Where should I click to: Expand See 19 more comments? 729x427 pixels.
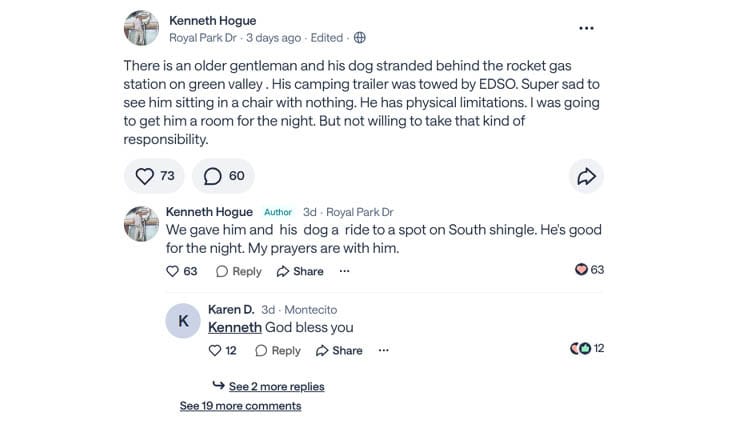pyautogui.click(x=240, y=406)
